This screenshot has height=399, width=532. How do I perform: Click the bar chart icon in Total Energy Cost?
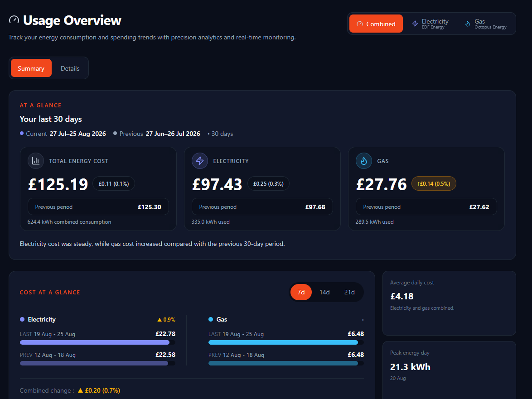point(36,161)
